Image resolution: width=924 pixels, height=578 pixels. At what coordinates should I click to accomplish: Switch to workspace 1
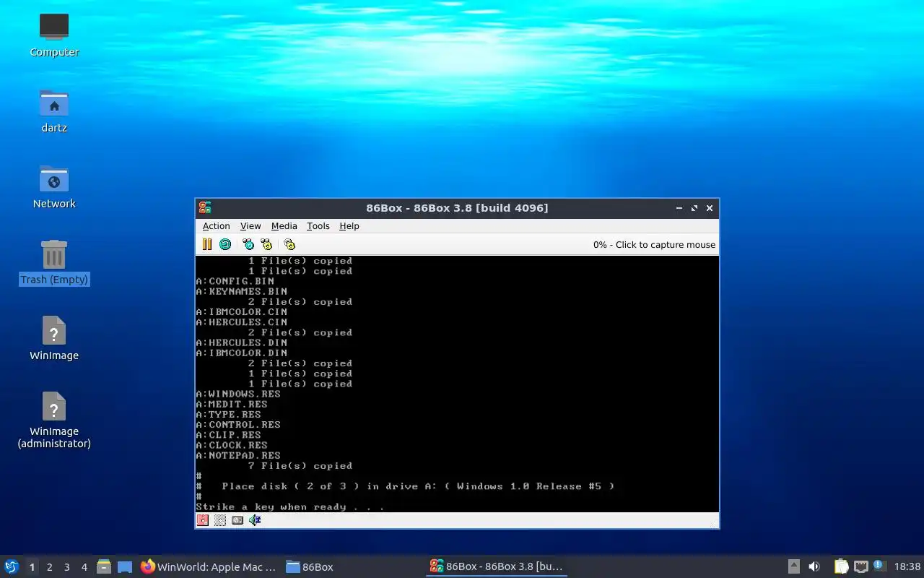point(32,567)
